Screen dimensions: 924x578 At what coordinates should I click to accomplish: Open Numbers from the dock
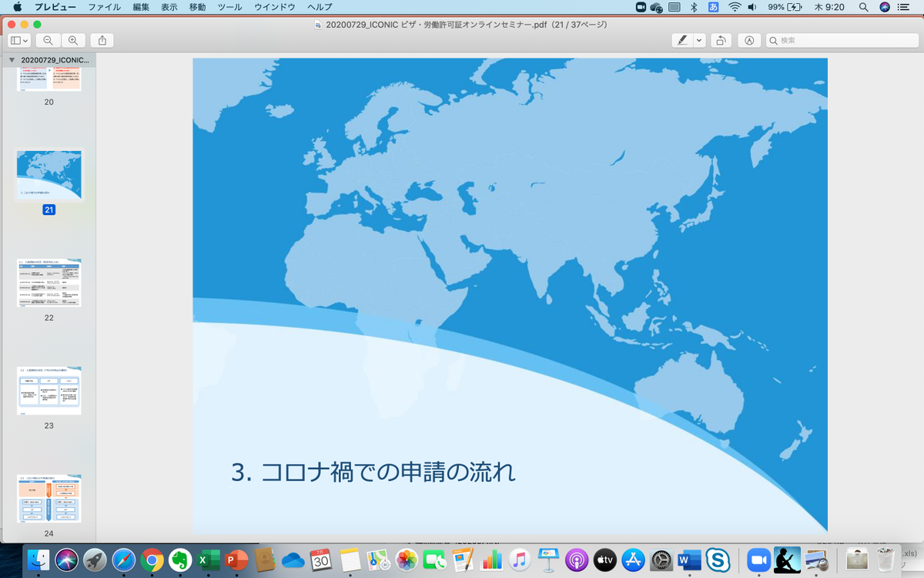click(491, 560)
